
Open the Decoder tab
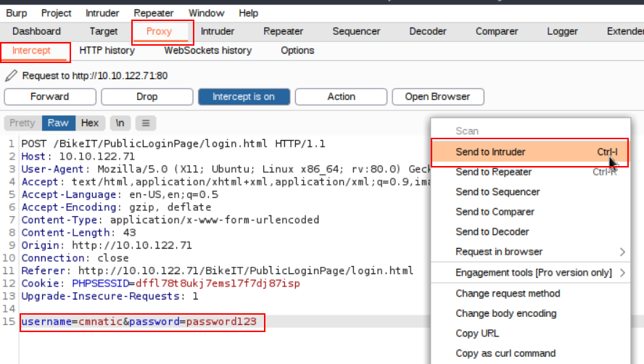coord(428,31)
